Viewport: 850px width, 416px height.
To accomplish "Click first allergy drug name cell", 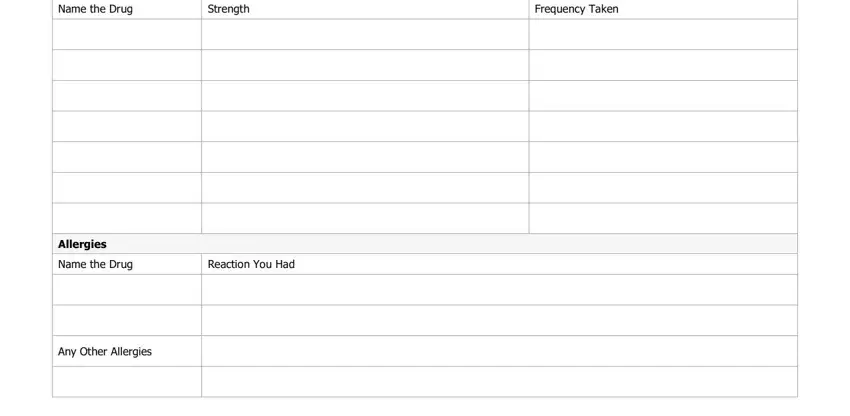I will click(127, 290).
